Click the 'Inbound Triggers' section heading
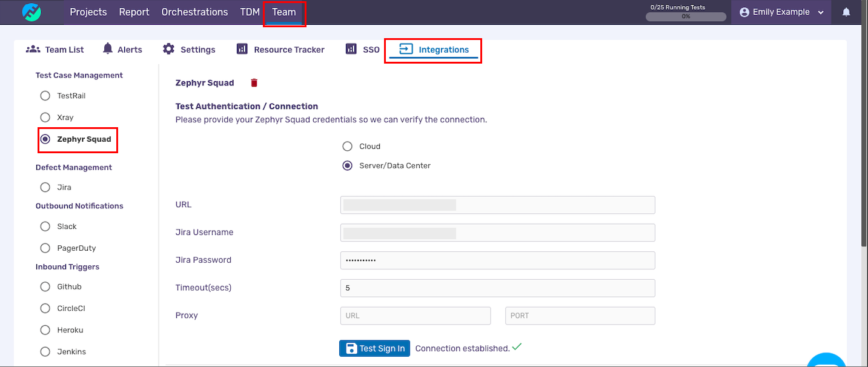The height and width of the screenshot is (367, 868). click(x=67, y=267)
